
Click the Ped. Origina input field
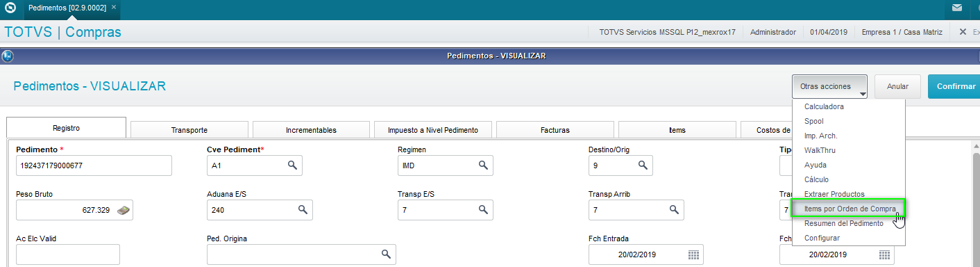coord(301,254)
